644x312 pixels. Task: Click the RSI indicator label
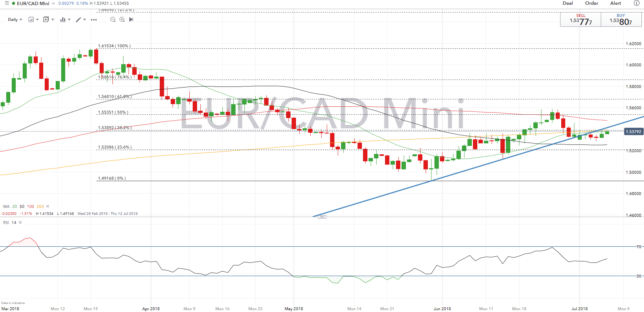6,223
